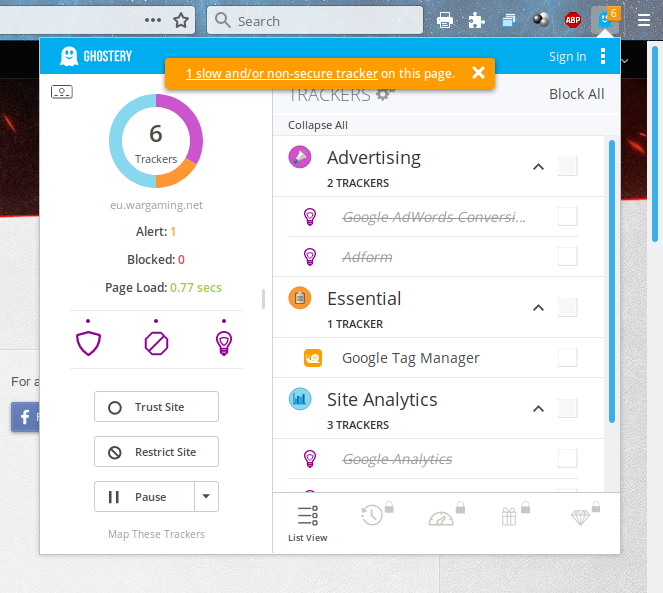Click the page vertical scrollbar

(x=655, y=142)
